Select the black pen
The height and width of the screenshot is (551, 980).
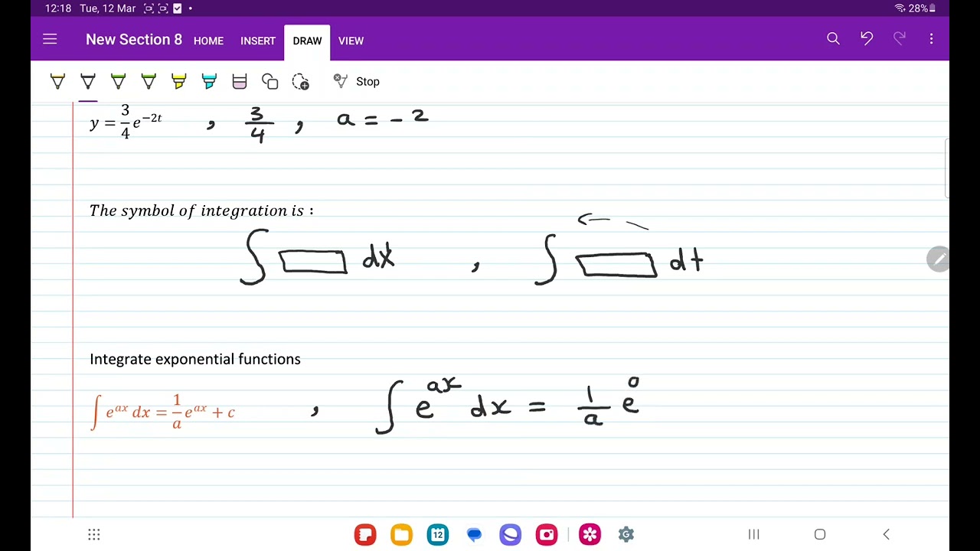click(88, 81)
